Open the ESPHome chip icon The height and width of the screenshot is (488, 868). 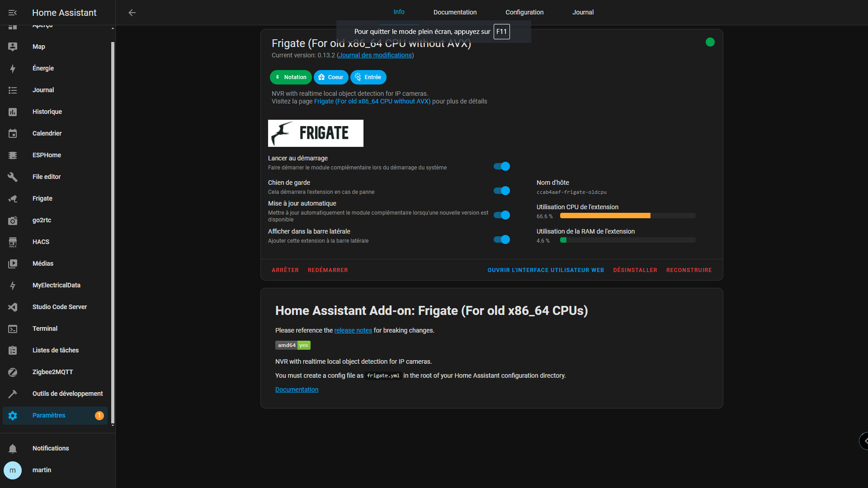pos(13,155)
